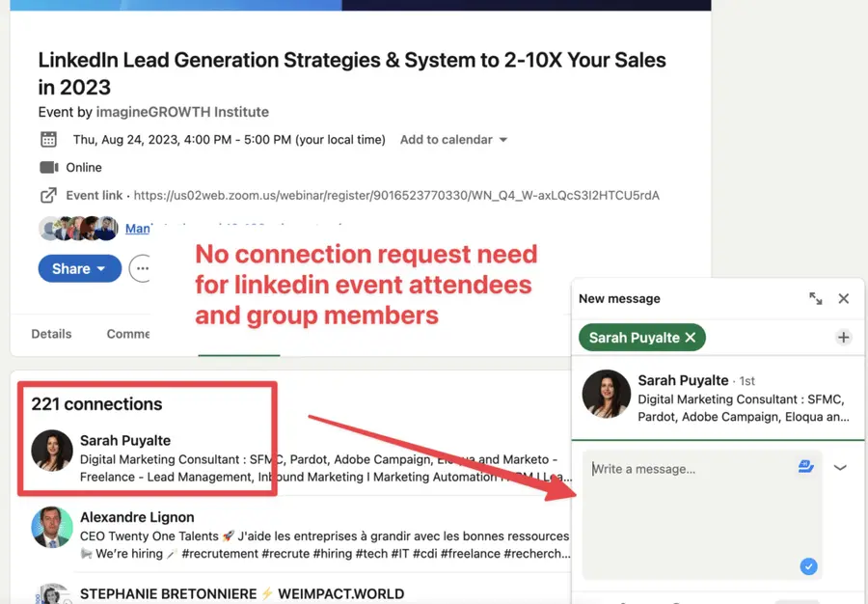868x604 pixels.
Task: Close the New message window
Action: pyautogui.click(x=844, y=298)
